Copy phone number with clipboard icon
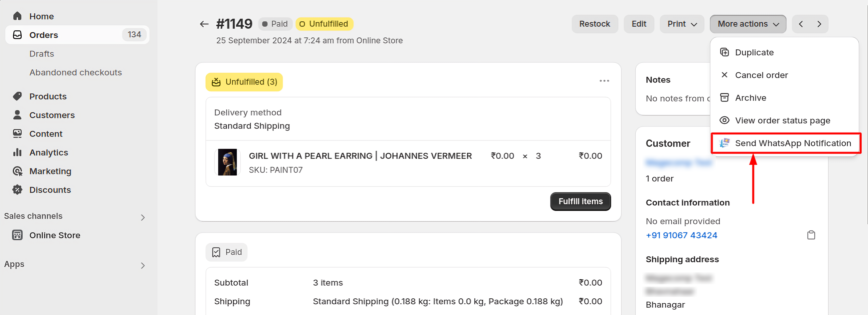Screen dimensions: 868x315 [x=811, y=235]
